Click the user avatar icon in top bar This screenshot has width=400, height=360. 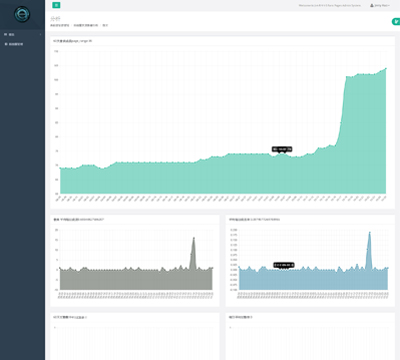(372, 5)
